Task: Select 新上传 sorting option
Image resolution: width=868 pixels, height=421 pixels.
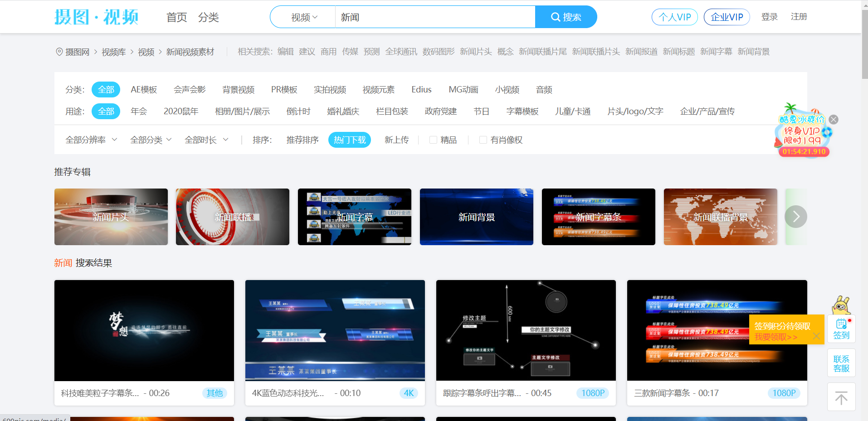Action: [397, 140]
